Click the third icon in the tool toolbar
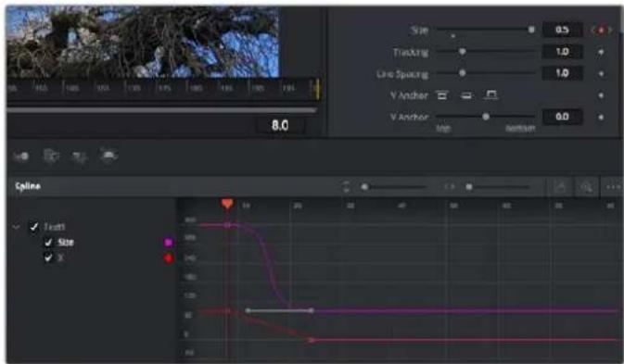Screen dimensions: 624x364 (79, 157)
